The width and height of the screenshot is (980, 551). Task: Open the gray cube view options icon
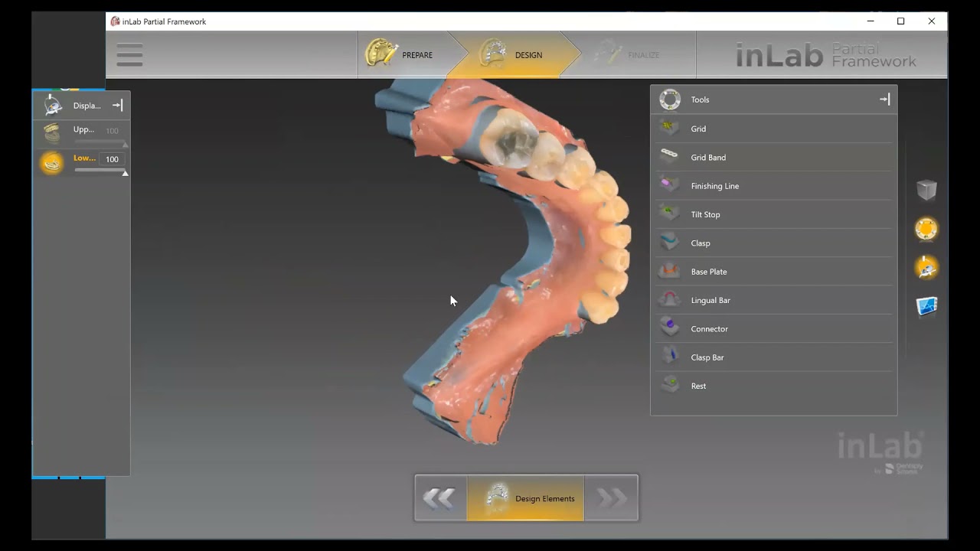(926, 190)
